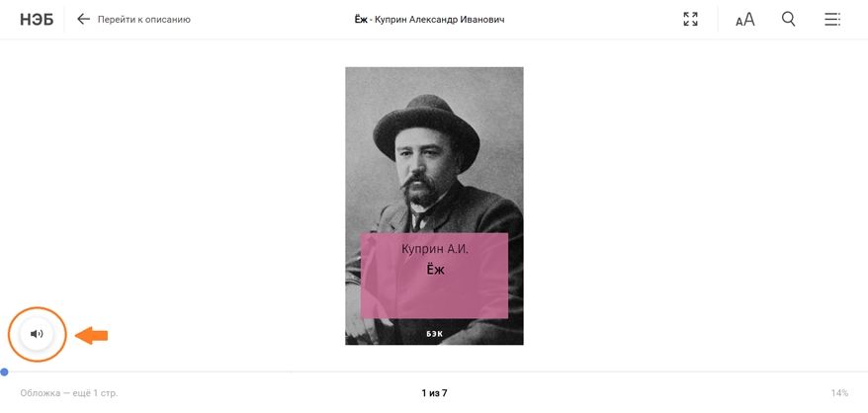Click the 14% progress label

839,393
